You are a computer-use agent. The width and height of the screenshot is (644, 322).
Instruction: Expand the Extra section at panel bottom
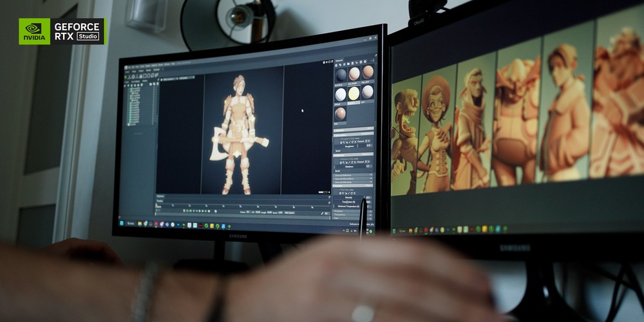352,218
